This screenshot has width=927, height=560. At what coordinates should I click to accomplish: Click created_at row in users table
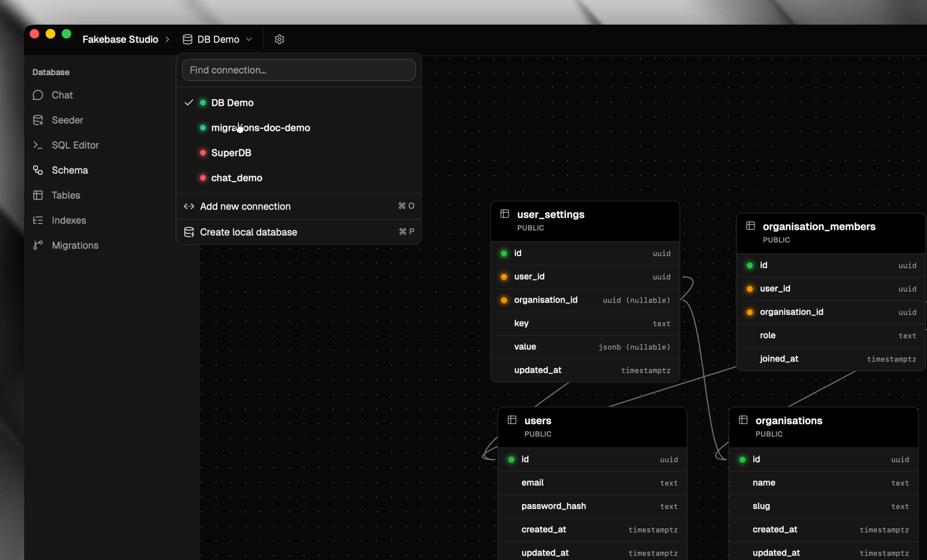(592, 530)
